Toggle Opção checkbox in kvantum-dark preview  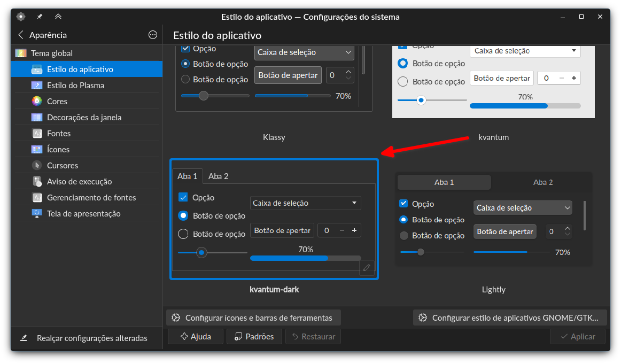[183, 197]
